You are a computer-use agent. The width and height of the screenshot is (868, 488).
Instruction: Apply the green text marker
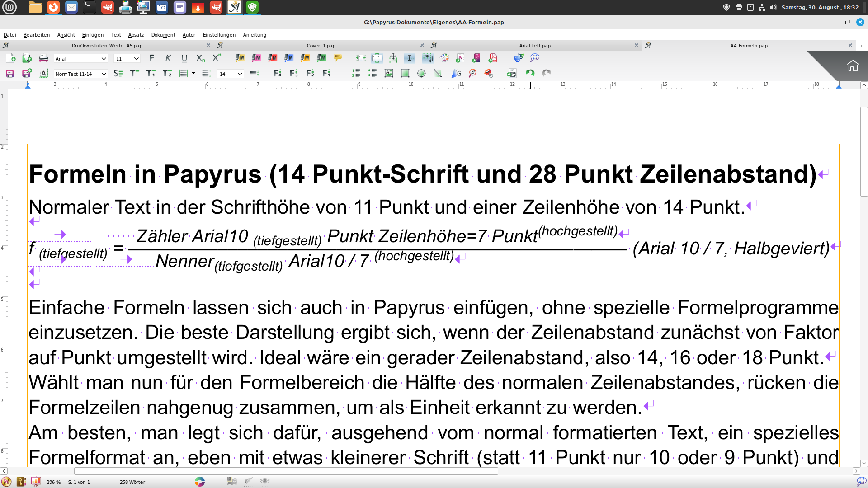coord(321,58)
